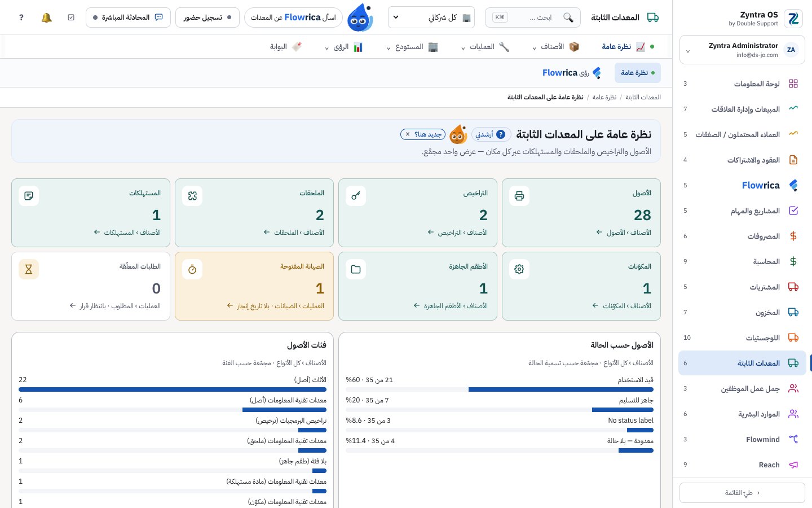The width and height of the screenshot is (812, 508).
Task: Select نظرة عامة in the top navigation
Action: tap(628, 47)
